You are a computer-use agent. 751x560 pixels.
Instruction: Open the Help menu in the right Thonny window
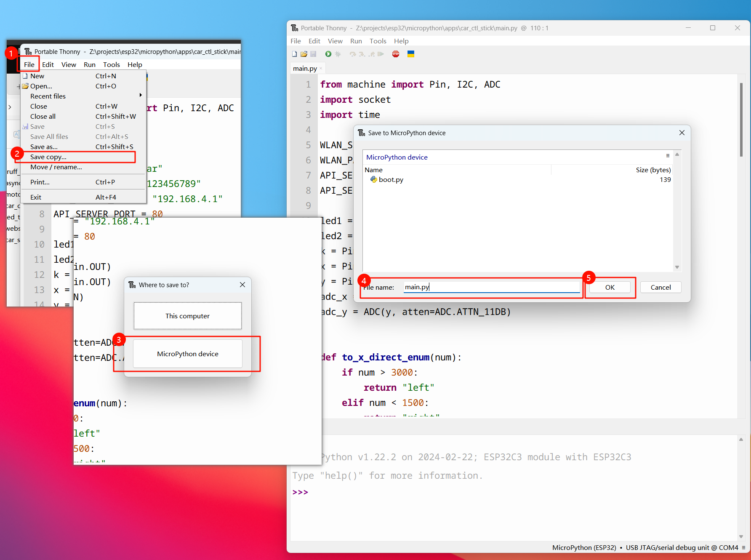point(401,41)
